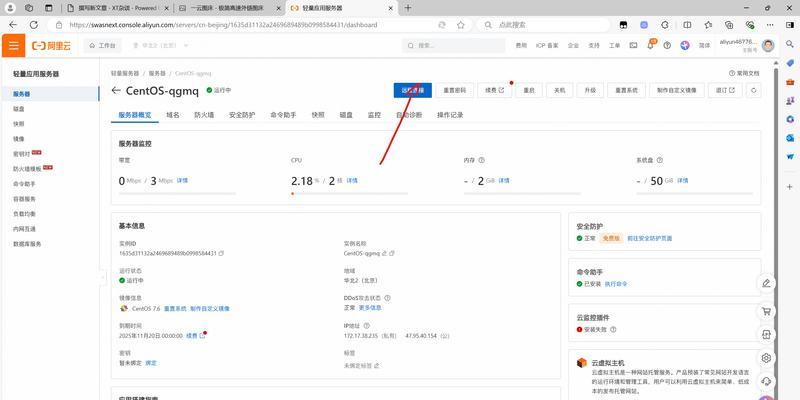Switch to the 监控 tab
Screen dimensions: 800x400
click(374, 115)
